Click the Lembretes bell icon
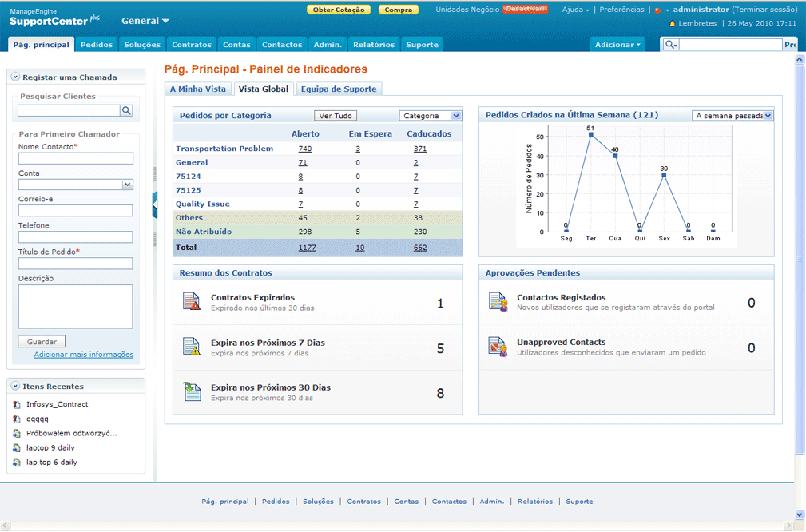806x532 pixels. (672, 23)
